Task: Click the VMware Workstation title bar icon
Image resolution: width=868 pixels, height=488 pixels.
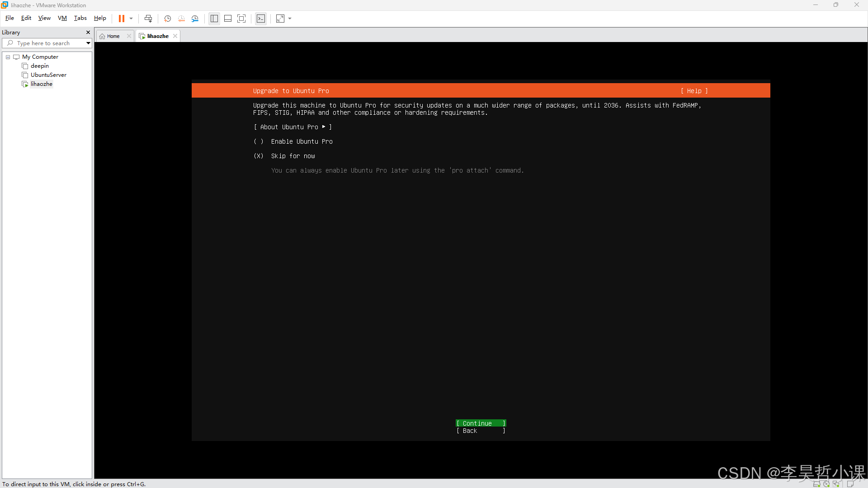Action: click(5, 5)
